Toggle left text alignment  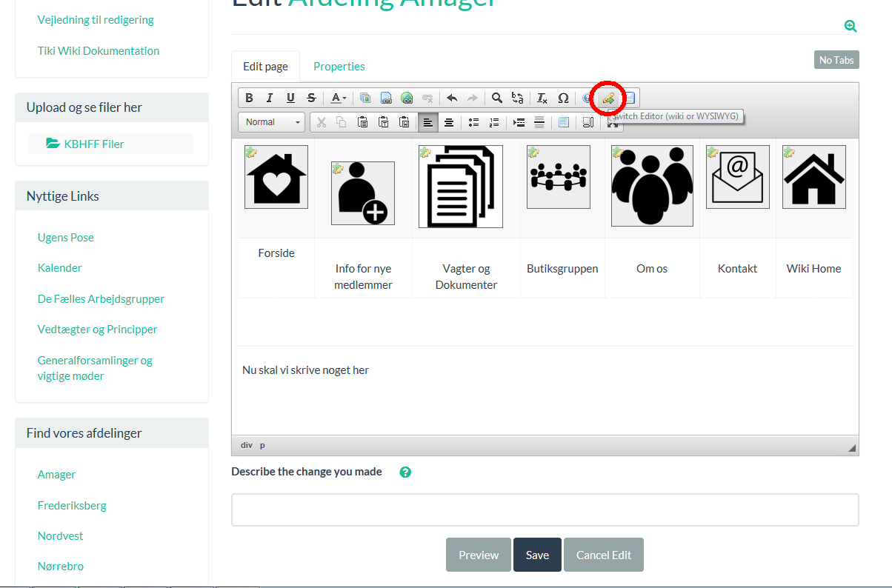(427, 122)
